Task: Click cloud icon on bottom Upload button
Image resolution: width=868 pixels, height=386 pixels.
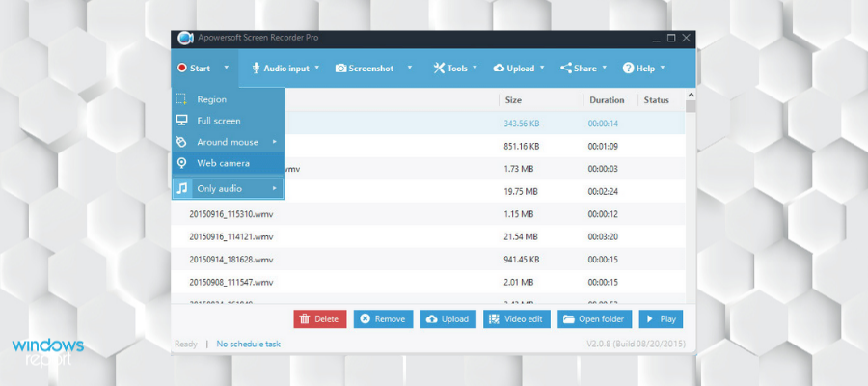Action: 432,319
